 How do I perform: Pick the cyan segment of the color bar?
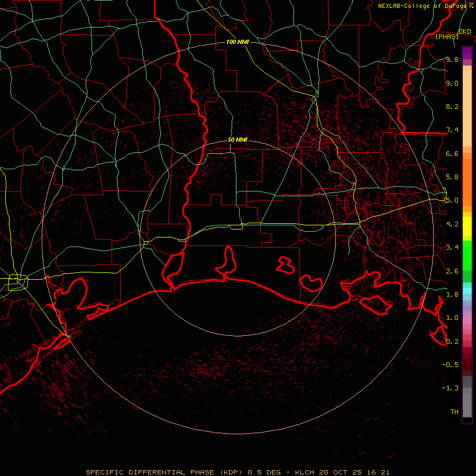467,291
